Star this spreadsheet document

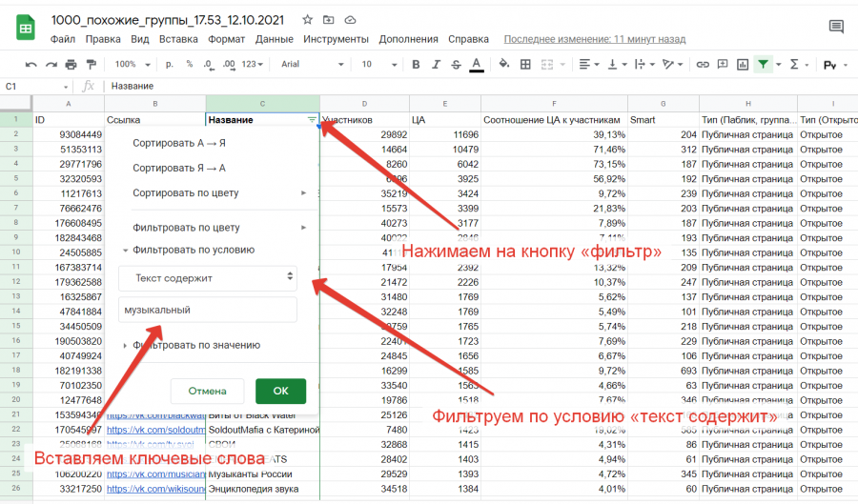coord(307,19)
